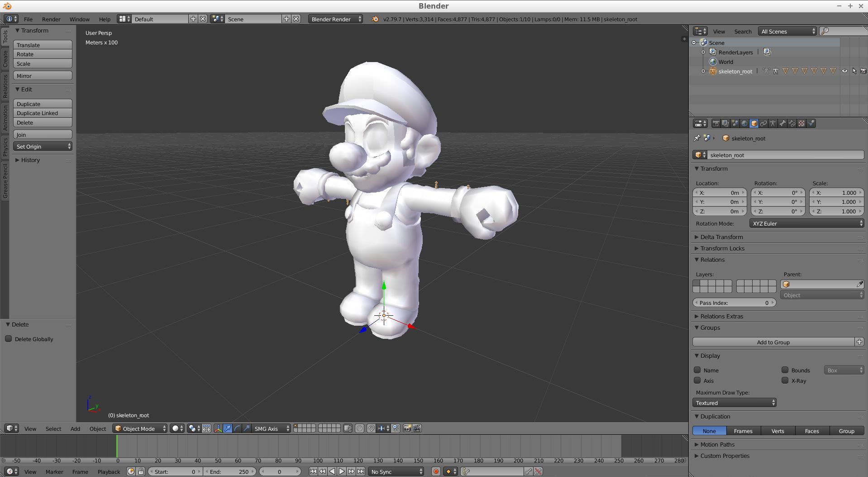Jump to the last frame in timeline
This screenshot has height=477, width=868.
(x=361, y=472)
